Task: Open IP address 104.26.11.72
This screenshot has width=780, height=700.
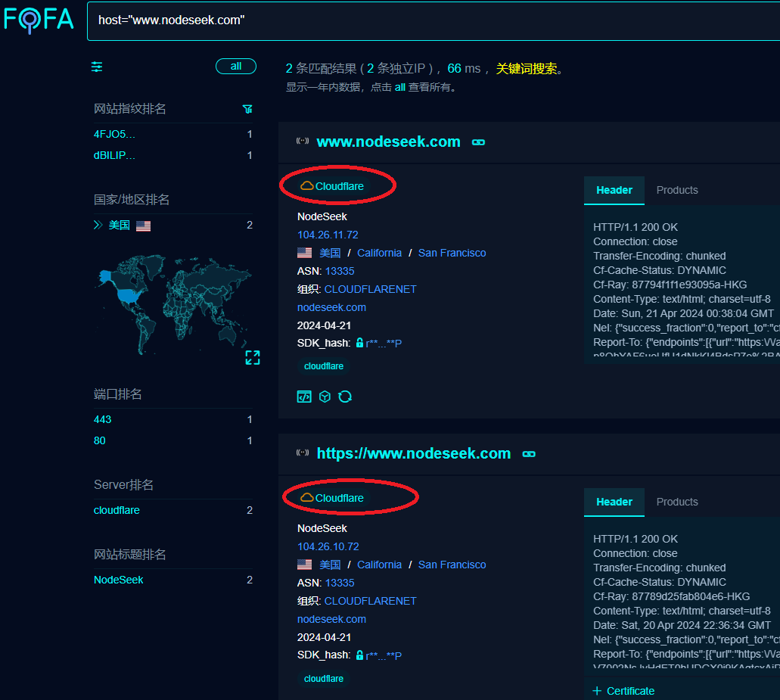Action: coord(328,235)
